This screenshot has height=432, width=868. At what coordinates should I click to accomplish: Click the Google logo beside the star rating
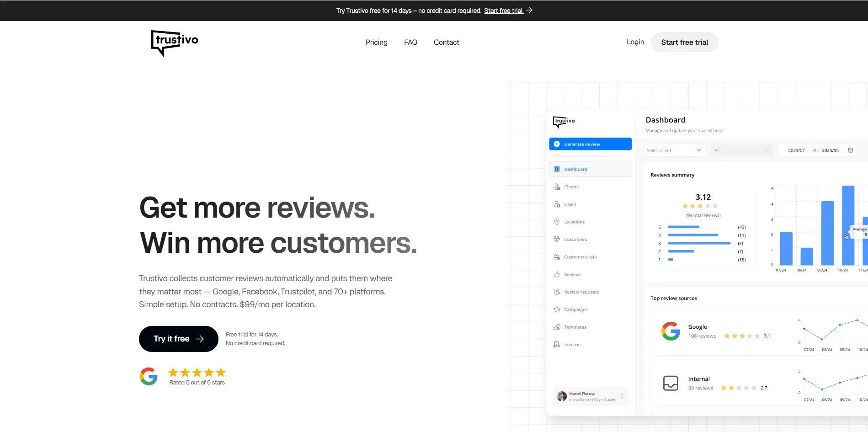149,376
